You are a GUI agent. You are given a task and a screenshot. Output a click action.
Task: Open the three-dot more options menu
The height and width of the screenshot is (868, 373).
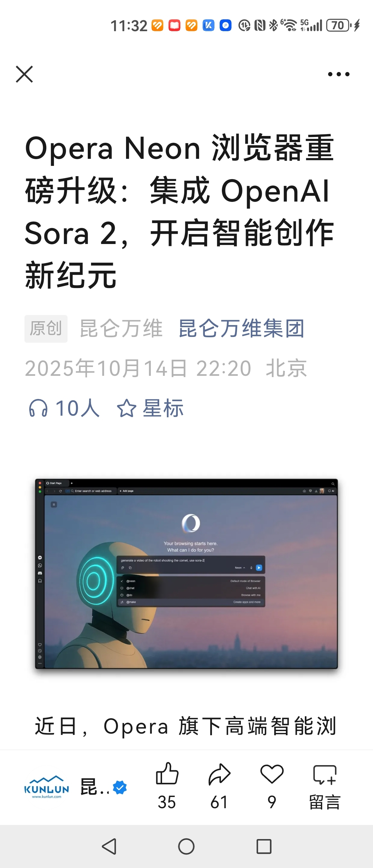click(x=339, y=74)
